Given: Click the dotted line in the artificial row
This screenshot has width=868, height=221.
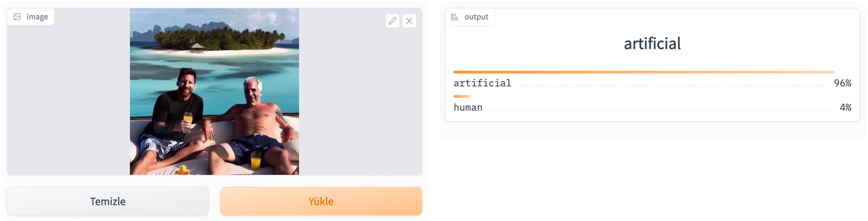Looking at the screenshot, I should click(672, 86).
